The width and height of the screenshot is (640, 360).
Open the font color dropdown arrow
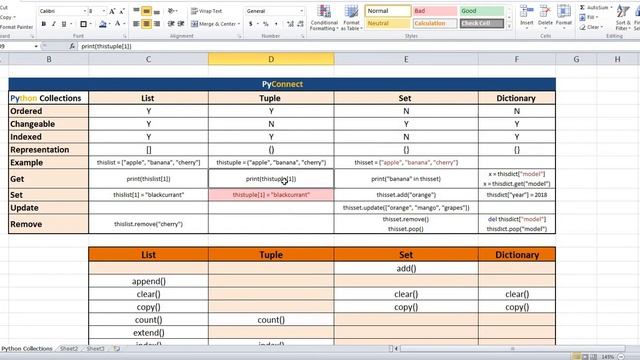124,24
